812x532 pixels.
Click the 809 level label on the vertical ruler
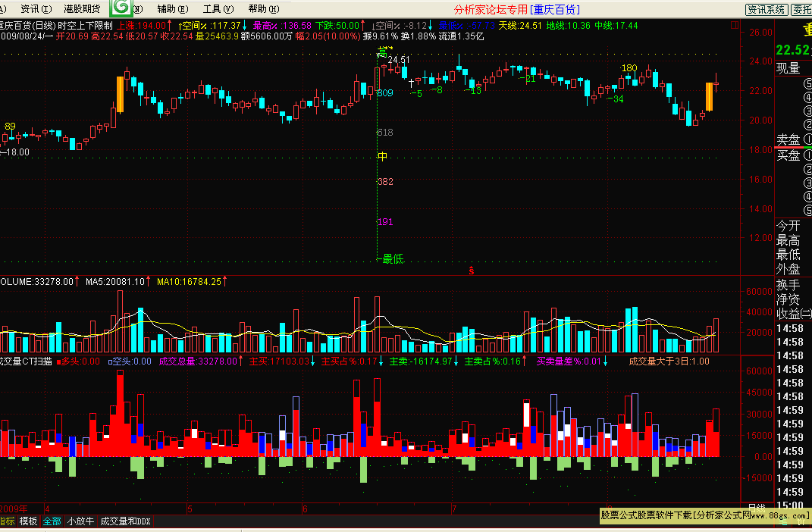(385, 93)
